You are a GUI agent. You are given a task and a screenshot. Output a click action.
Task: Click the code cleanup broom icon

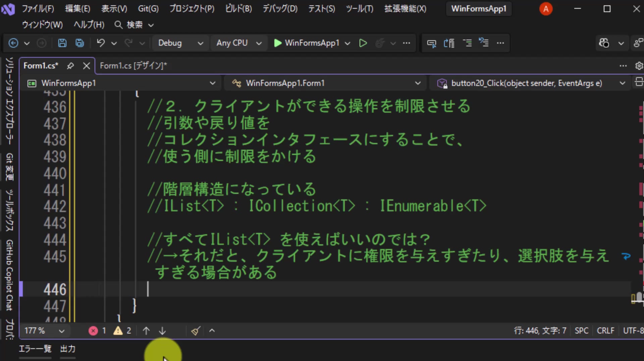(196, 331)
